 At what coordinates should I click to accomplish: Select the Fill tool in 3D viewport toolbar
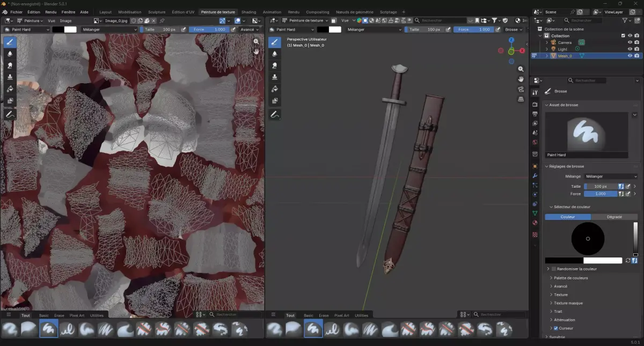tap(275, 89)
